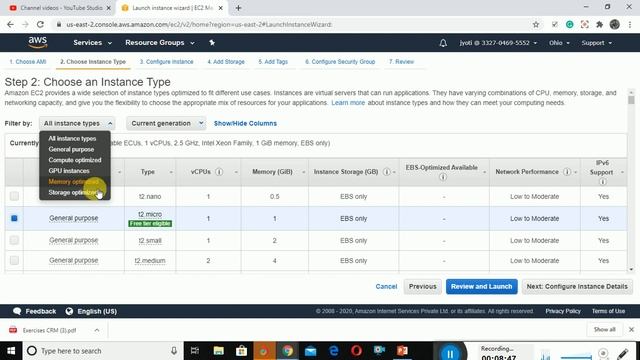Open the browser extensions puzzle icon

pyautogui.click(x=599, y=24)
